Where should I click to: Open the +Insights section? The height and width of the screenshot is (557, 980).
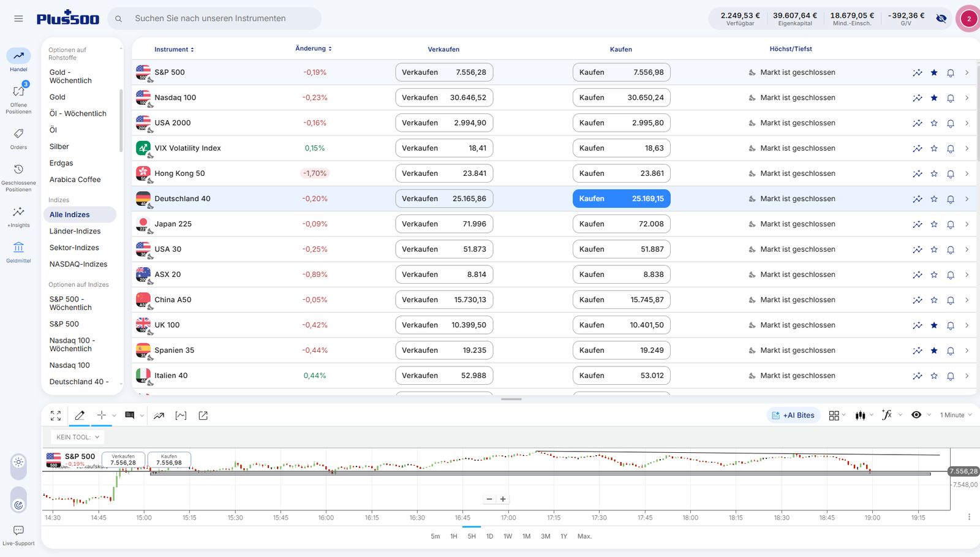coord(18,217)
